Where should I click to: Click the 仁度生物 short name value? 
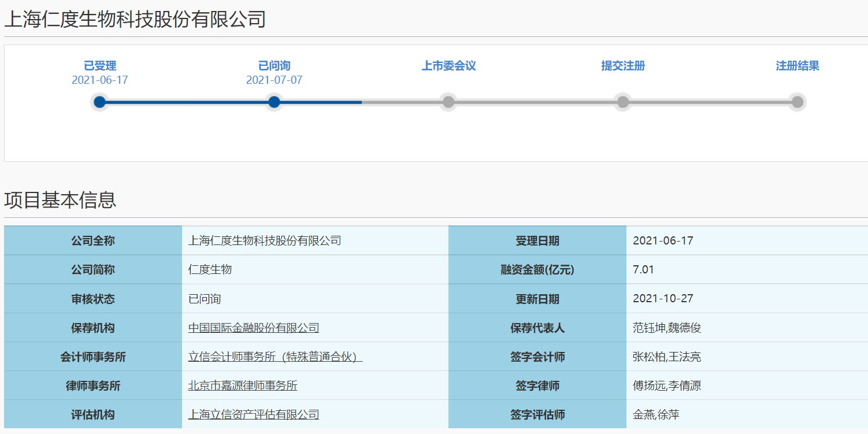[210, 270]
